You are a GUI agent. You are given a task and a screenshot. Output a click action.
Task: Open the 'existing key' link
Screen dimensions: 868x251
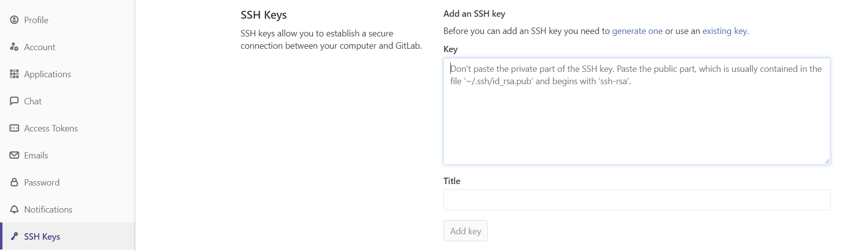click(725, 31)
